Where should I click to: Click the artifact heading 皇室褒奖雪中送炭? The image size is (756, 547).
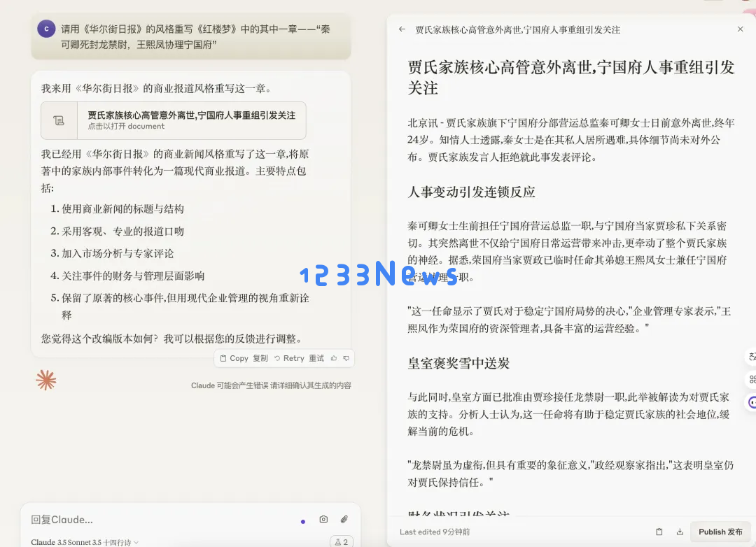coord(458,363)
